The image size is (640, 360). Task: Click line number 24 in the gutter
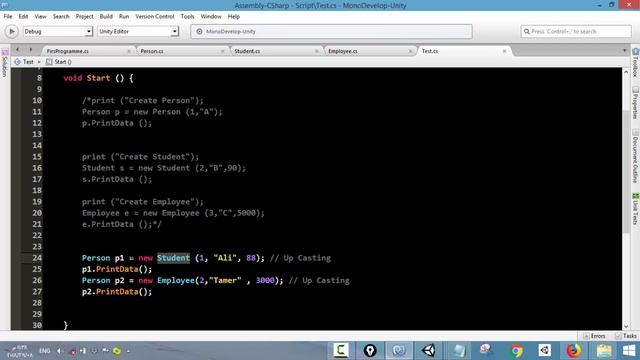click(x=37, y=258)
